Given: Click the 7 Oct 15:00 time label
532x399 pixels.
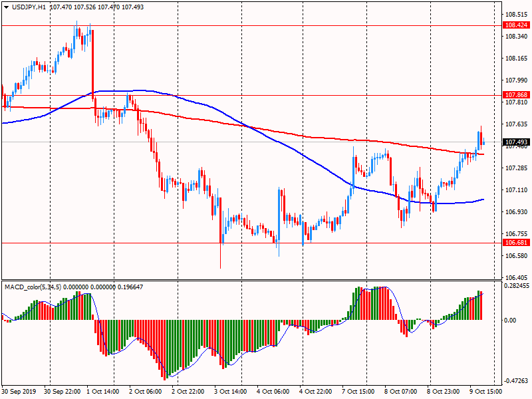Looking at the screenshot, I should pyautogui.click(x=358, y=392).
